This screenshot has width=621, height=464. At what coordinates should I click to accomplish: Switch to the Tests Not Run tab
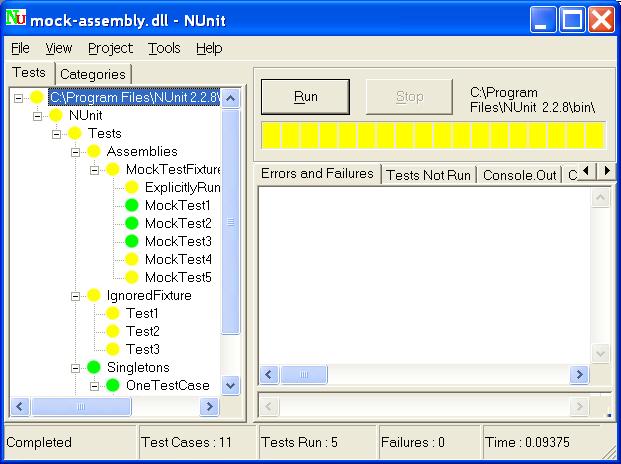(x=429, y=175)
